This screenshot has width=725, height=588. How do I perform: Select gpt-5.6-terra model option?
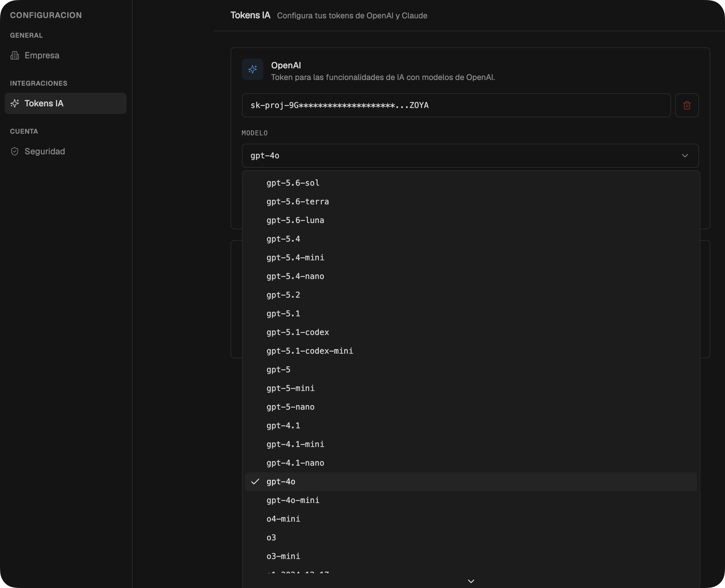point(471,202)
